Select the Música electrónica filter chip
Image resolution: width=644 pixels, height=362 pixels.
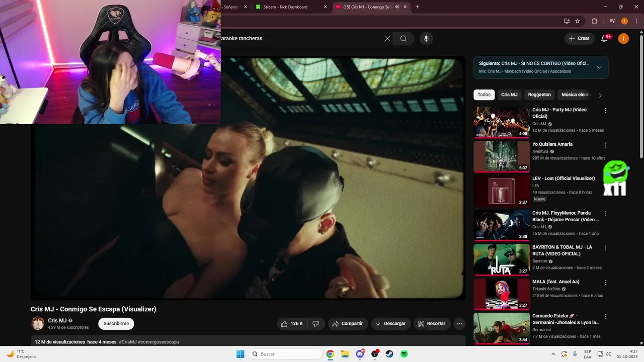coord(576,95)
